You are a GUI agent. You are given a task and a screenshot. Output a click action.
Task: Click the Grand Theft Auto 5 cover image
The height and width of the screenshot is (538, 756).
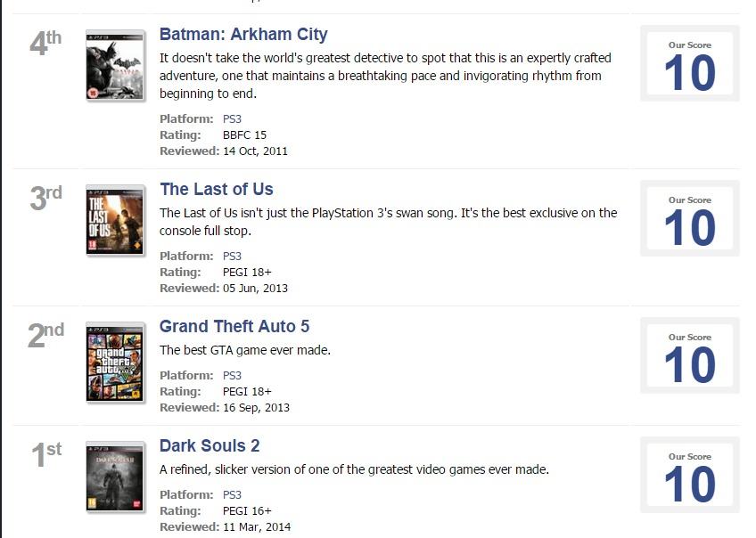coord(115,364)
